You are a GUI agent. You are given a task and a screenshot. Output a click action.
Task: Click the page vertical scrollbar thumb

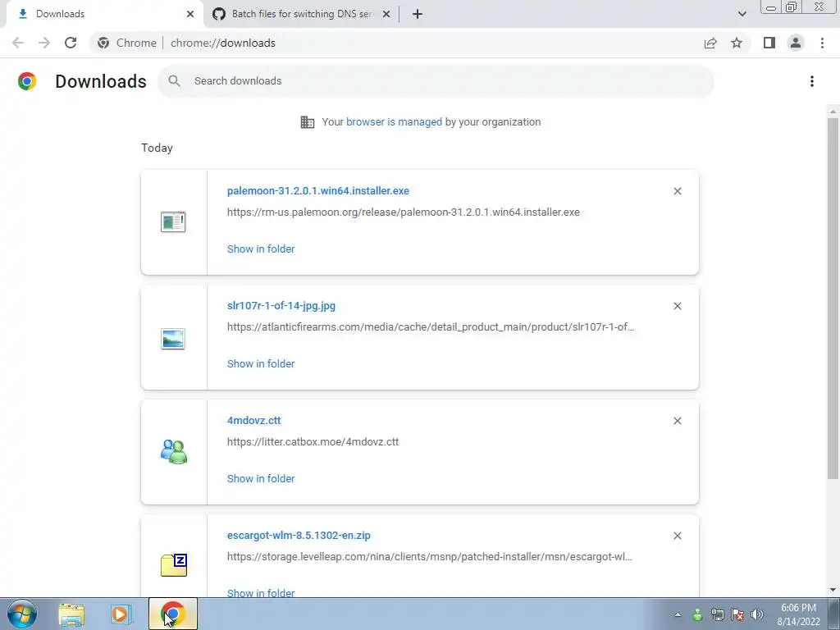click(x=833, y=299)
